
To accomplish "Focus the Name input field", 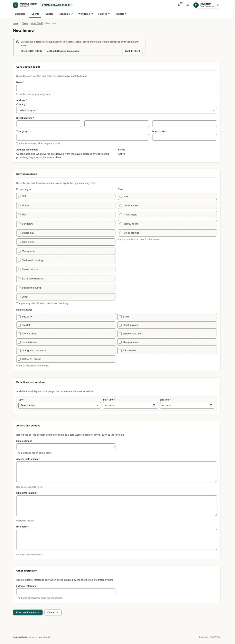I will point(117,88).
